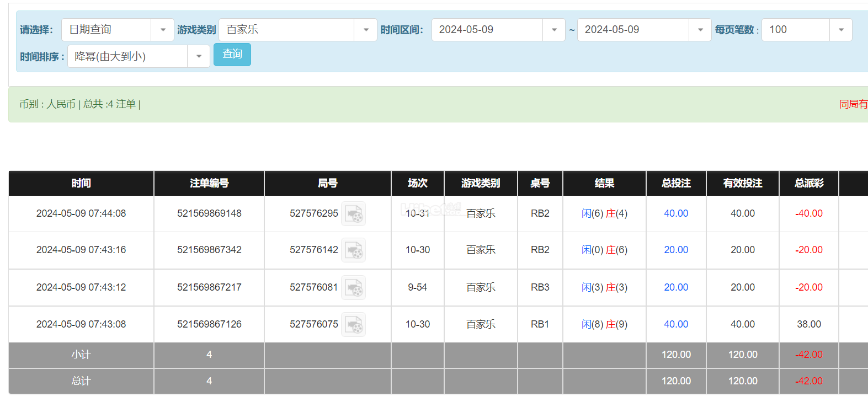Click total bet 40.00 link for order 521569869148

pyautogui.click(x=676, y=213)
